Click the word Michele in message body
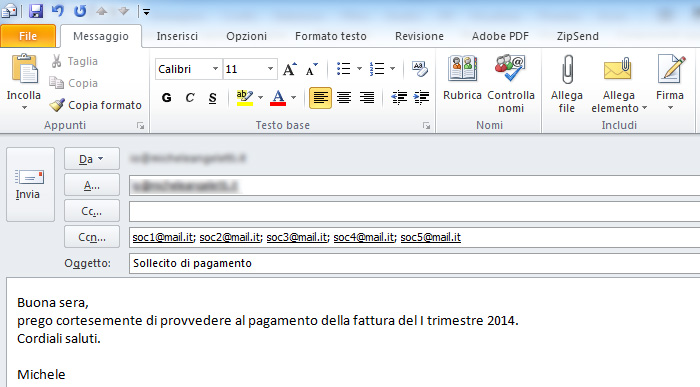Screen dimensions: 700x387 [x=41, y=375]
